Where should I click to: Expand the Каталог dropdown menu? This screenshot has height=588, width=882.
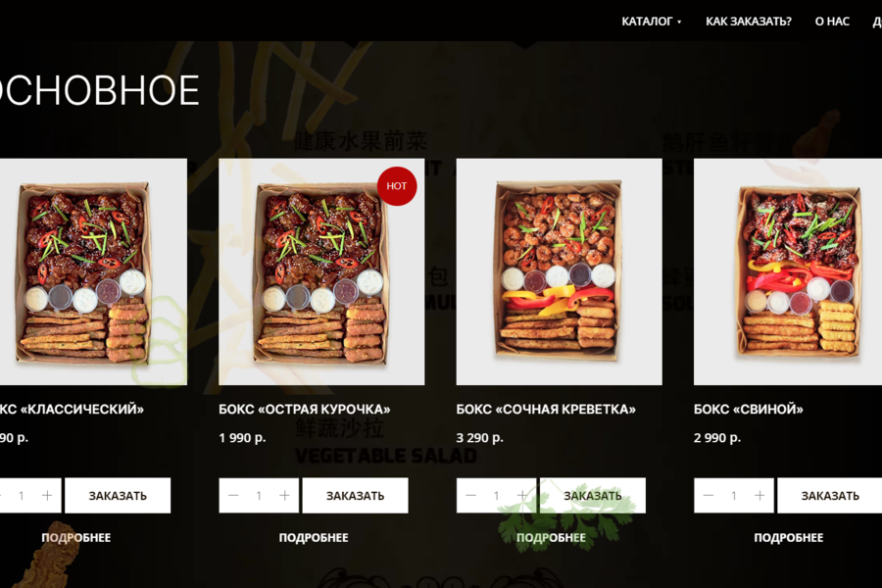click(x=652, y=22)
